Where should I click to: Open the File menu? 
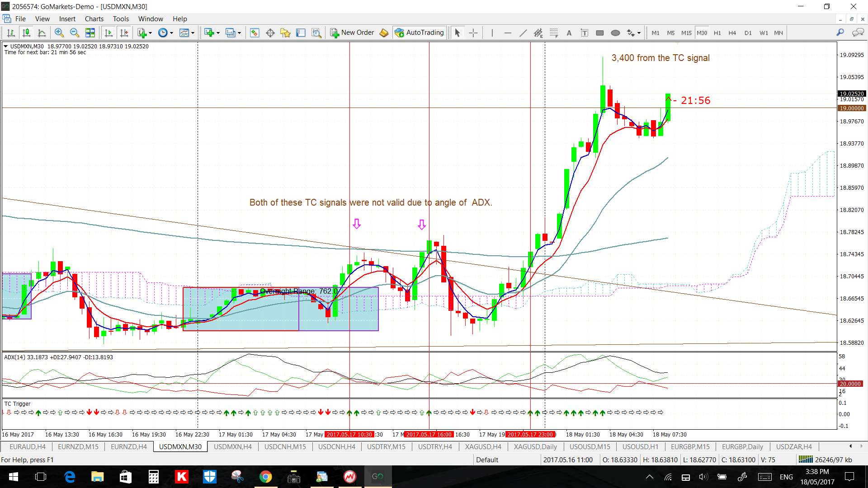coord(20,19)
